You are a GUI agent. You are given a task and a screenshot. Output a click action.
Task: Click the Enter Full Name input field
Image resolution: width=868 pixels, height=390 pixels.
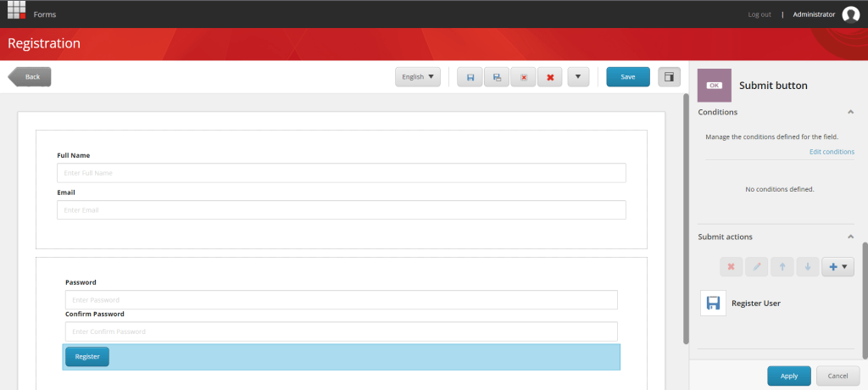[341, 173]
